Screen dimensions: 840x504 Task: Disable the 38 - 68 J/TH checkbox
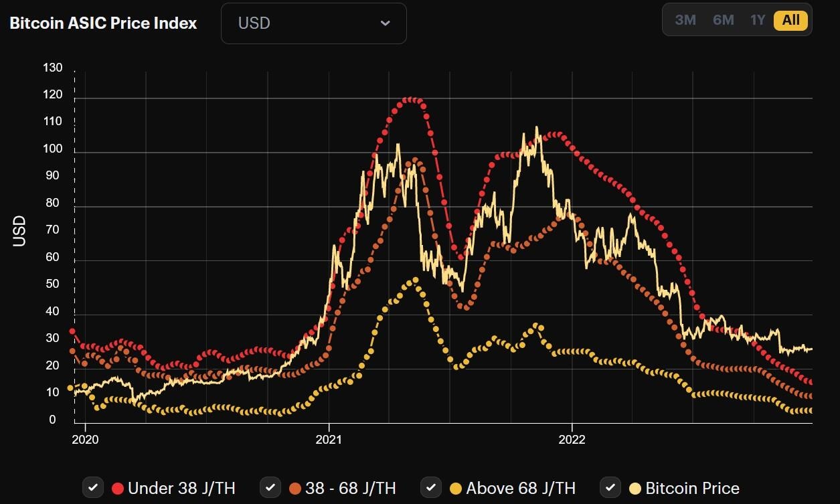pyautogui.click(x=270, y=488)
